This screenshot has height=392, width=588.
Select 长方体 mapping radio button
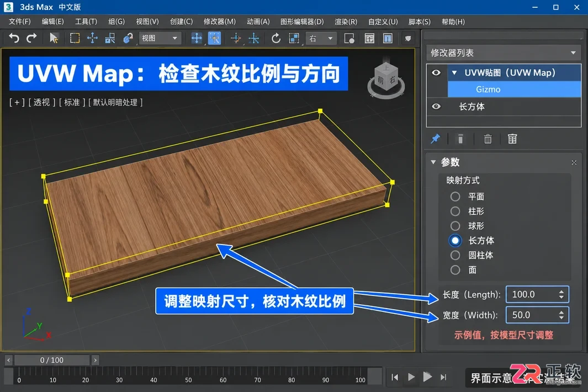[455, 241]
